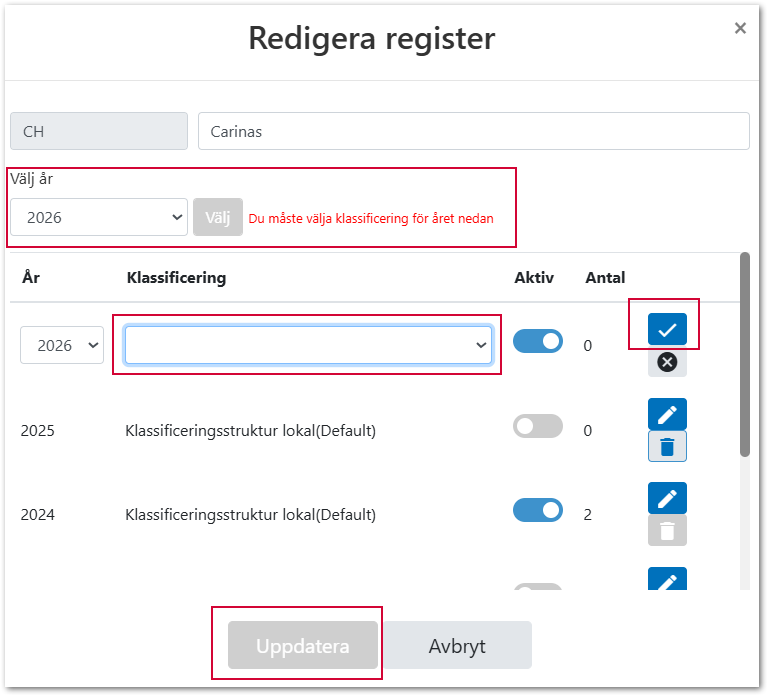Open the 2026 row year dropdown
This screenshot has height=696, width=768.
point(62,345)
